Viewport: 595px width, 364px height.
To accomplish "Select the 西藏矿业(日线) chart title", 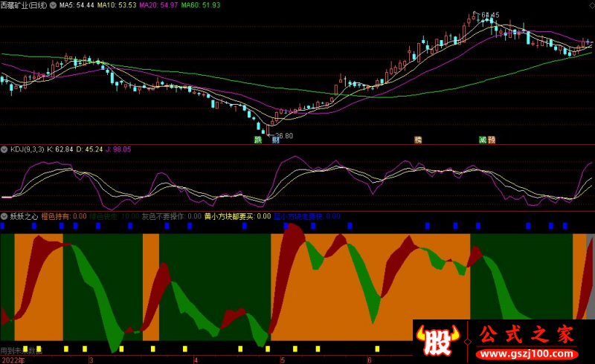I will [x=24, y=5].
